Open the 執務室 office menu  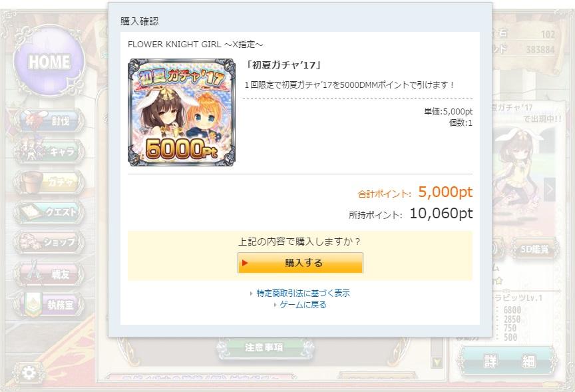coord(49,304)
